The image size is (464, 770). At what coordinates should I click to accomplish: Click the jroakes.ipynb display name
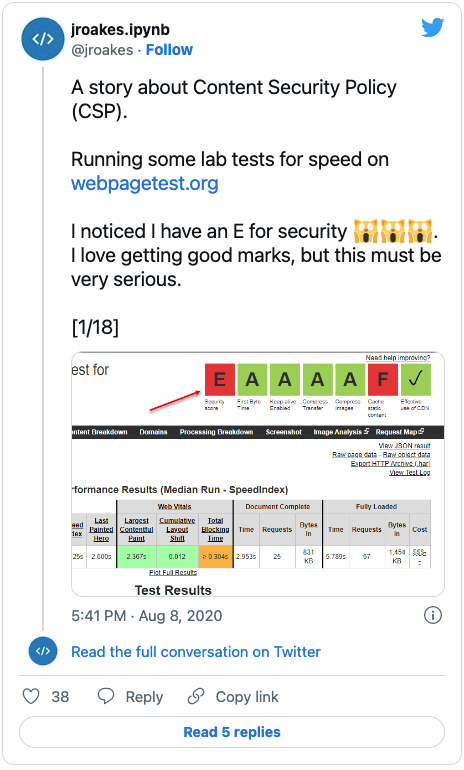tap(120, 29)
